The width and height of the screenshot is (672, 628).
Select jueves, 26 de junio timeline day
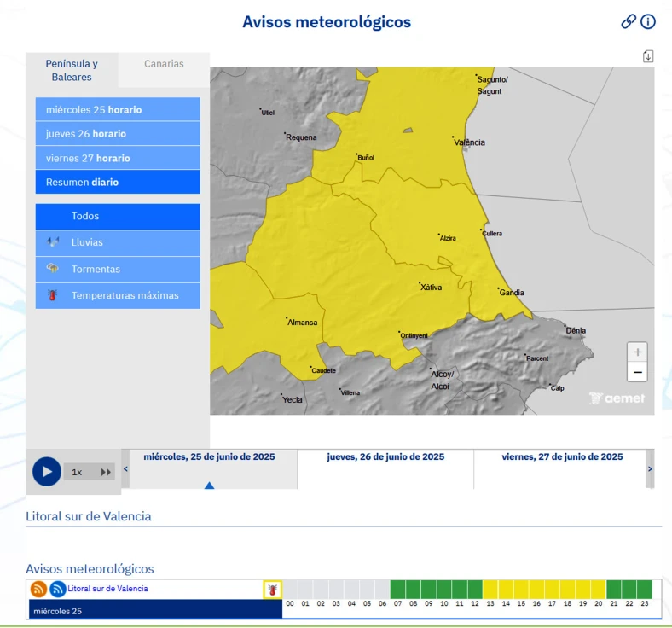385,469
